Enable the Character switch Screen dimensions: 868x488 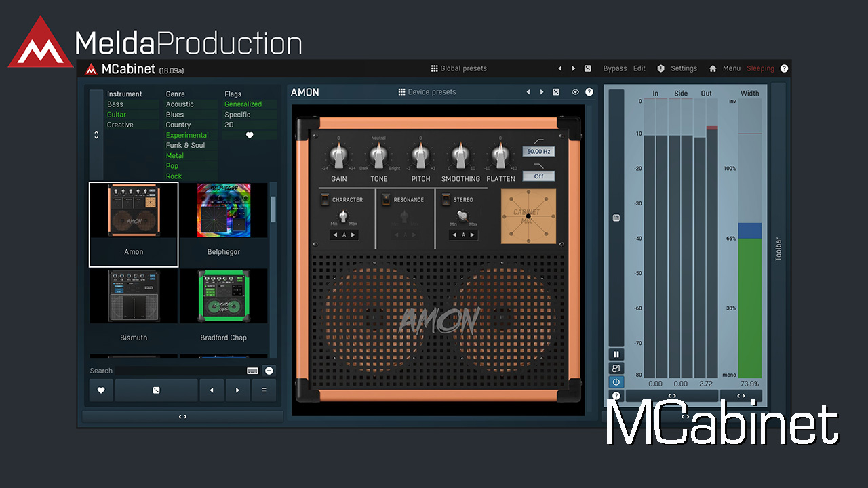click(x=325, y=200)
